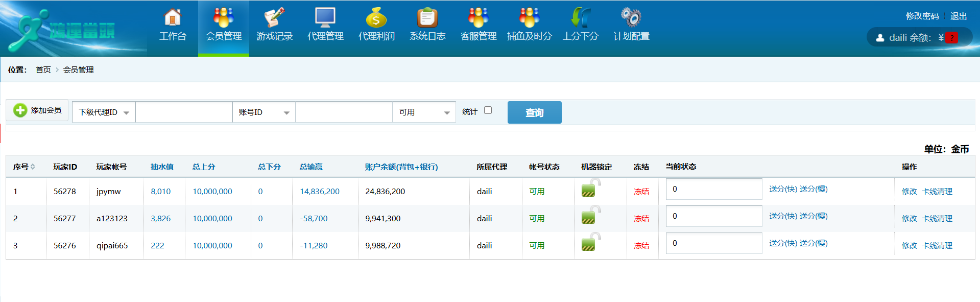Toggle machine lock for player jpymw
This screenshot has height=302, width=980.
589,189
